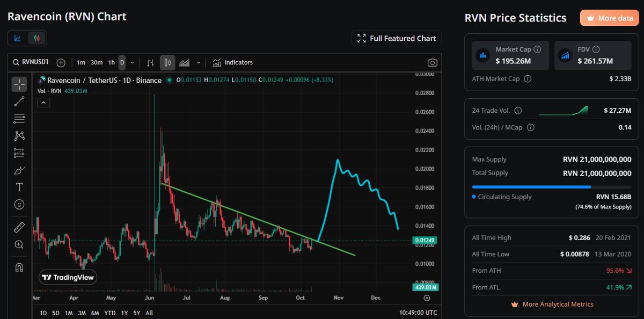Open the forecasting and measurement tool
The image size is (644, 319).
[x=19, y=153]
